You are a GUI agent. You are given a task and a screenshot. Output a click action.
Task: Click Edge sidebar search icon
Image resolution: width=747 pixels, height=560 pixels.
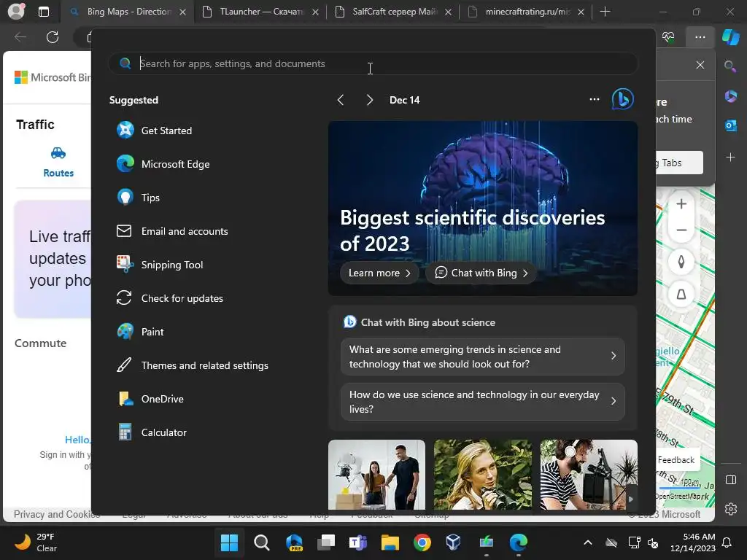pyautogui.click(x=731, y=66)
